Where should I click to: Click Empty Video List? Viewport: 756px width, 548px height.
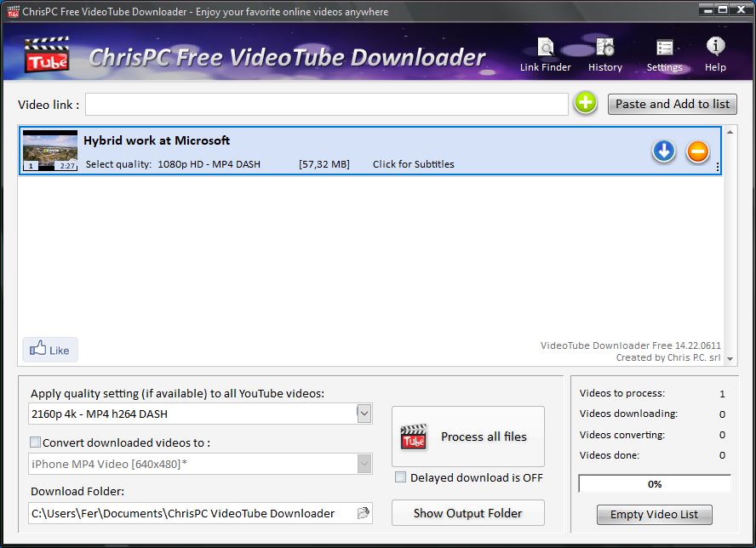pyautogui.click(x=654, y=514)
